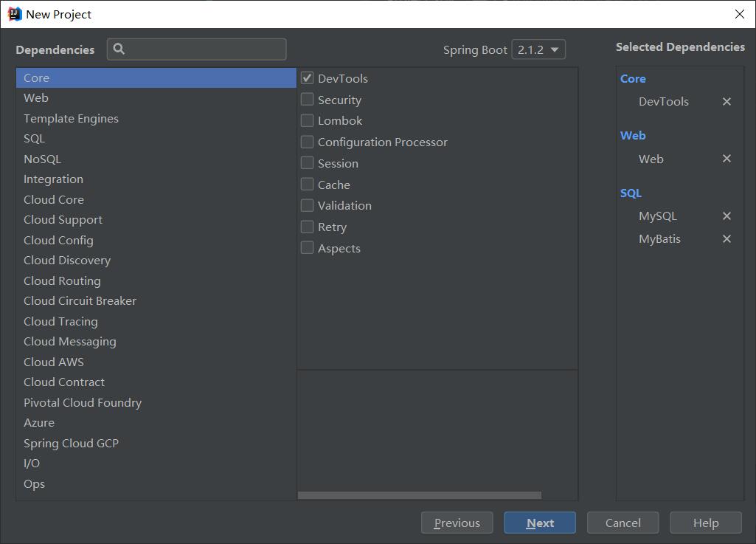This screenshot has width=756, height=544.
Task: Remove MySQL from selected dependencies
Action: point(726,216)
